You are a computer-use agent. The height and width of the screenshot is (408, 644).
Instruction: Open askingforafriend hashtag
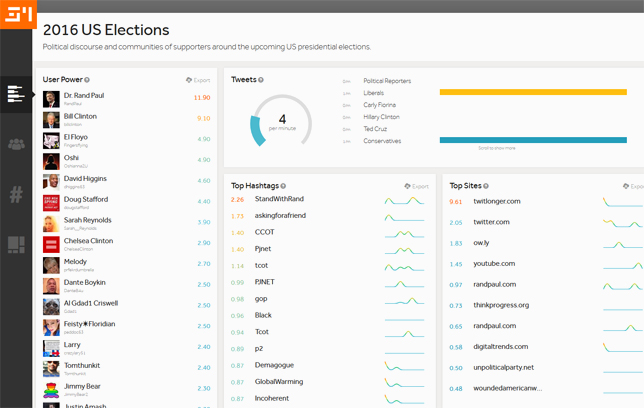tap(280, 216)
